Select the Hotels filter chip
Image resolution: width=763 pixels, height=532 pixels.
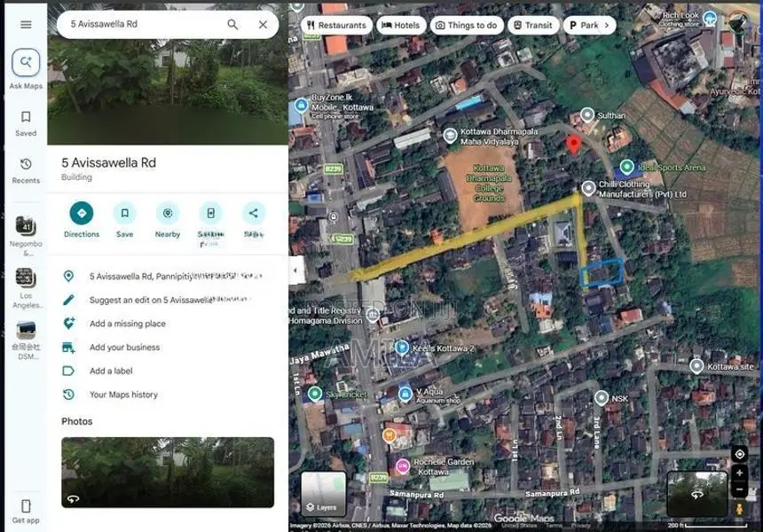tap(401, 26)
